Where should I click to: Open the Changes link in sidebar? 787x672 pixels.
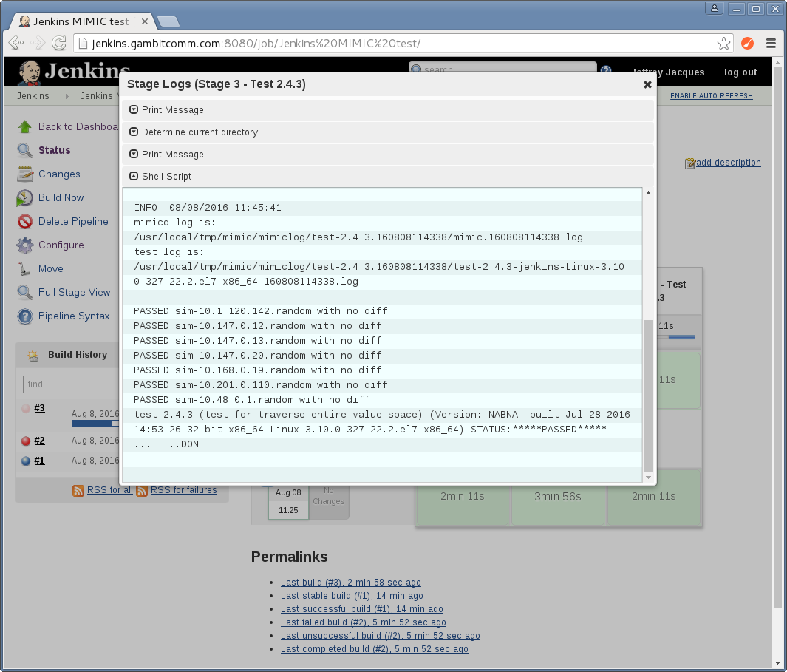click(x=59, y=174)
